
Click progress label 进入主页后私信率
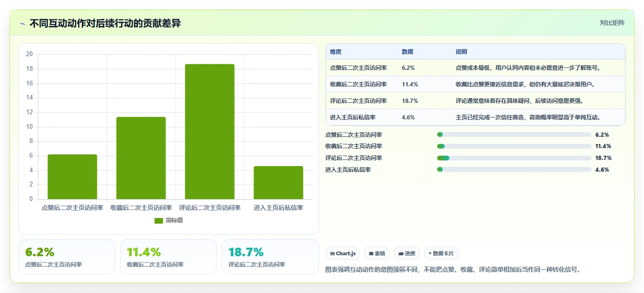[348, 170]
